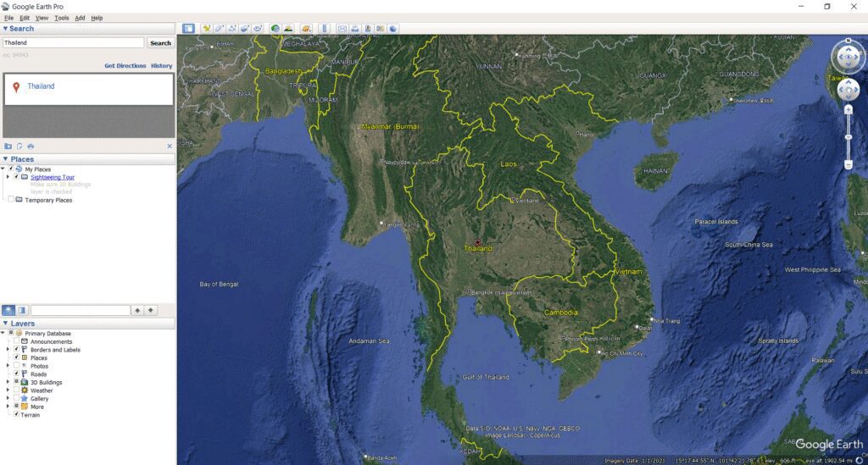
Task: Click the zoom slider handle on map
Action: (848, 136)
